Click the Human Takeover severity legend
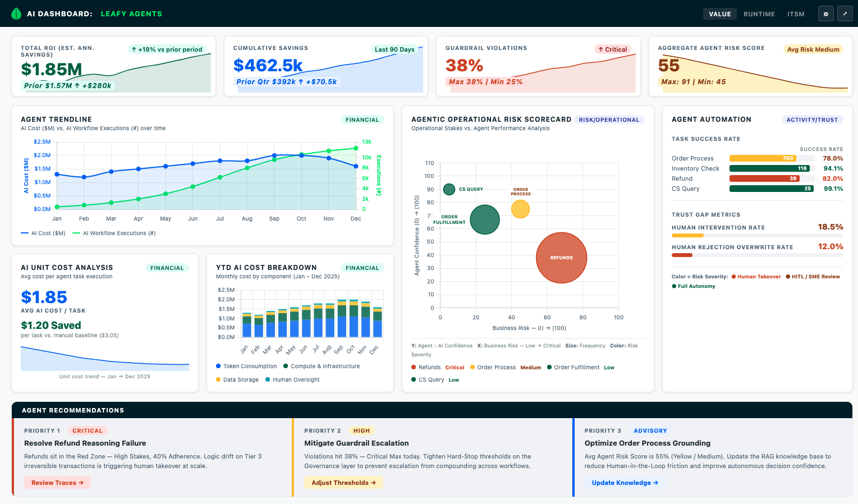 click(756, 277)
